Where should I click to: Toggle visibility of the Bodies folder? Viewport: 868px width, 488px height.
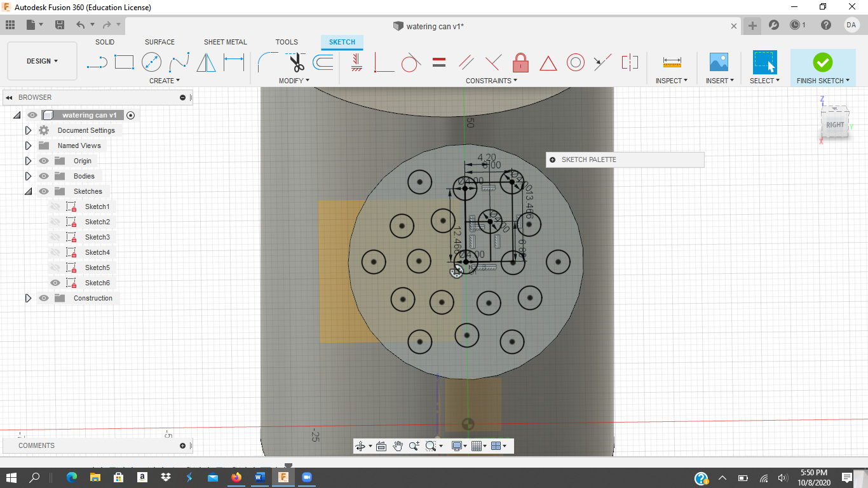(x=44, y=176)
